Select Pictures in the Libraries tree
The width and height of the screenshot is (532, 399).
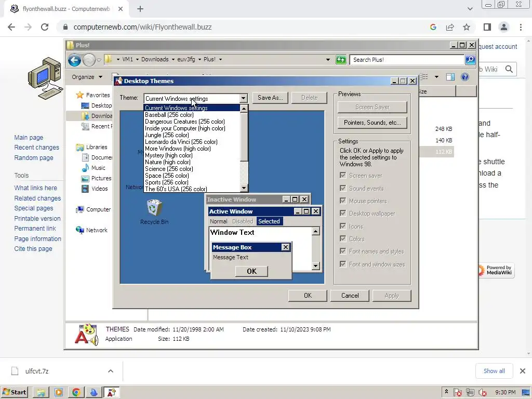pos(96,178)
